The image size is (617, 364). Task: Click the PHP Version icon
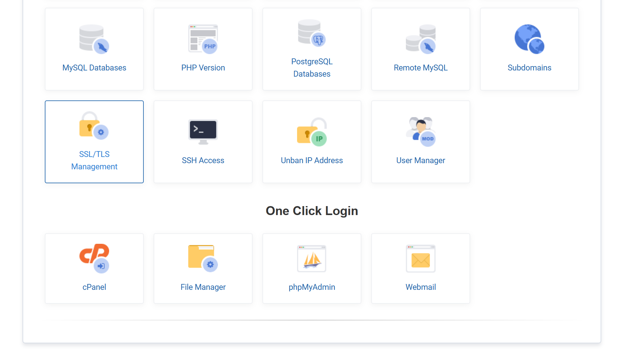click(203, 39)
